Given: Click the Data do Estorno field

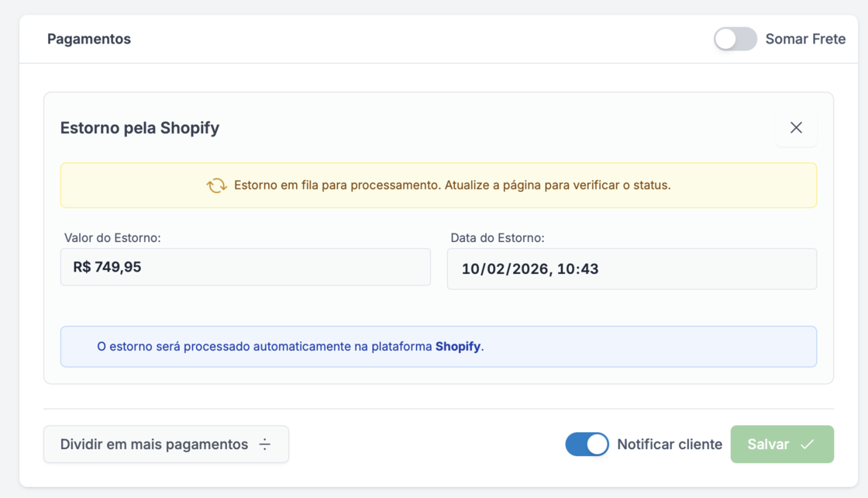Looking at the screenshot, I should click(x=631, y=269).
